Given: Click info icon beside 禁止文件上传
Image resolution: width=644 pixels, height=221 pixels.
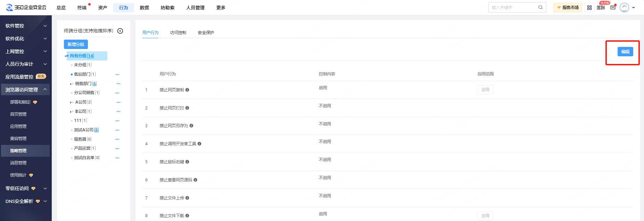Looking at the screenshot, I should coord(187,198).
